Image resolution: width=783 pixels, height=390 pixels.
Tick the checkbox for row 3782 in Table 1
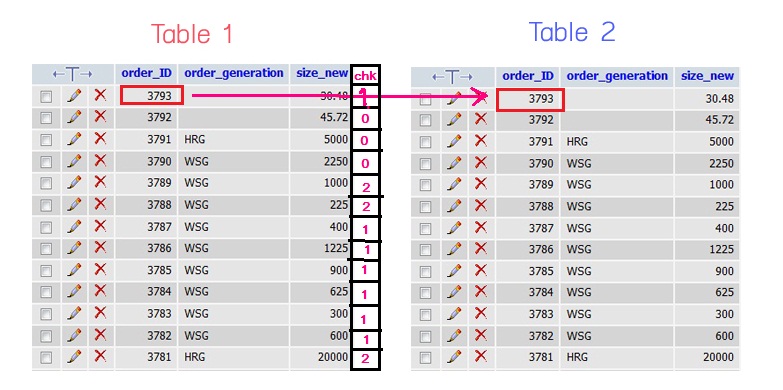[x=46, y=336]
